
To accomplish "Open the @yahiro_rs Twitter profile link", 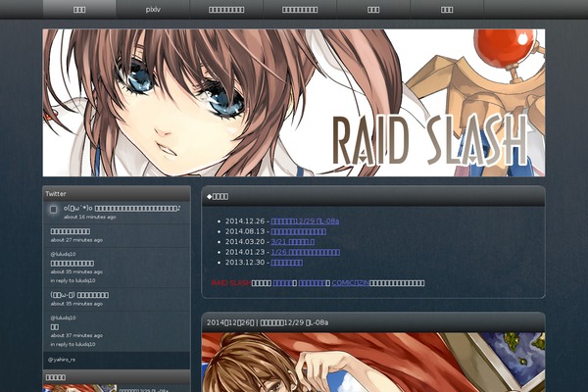I will coord(62,360).
